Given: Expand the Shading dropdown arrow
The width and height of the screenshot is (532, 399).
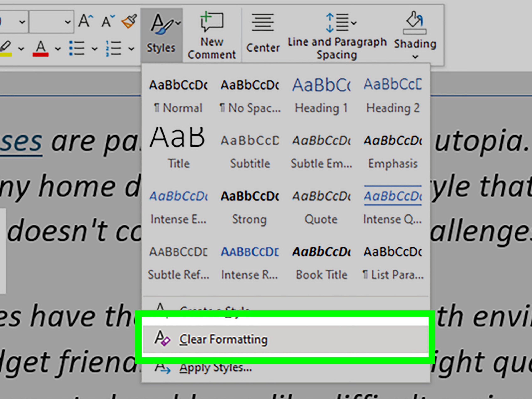Looking at the screenshot, I should click(415, 57).
